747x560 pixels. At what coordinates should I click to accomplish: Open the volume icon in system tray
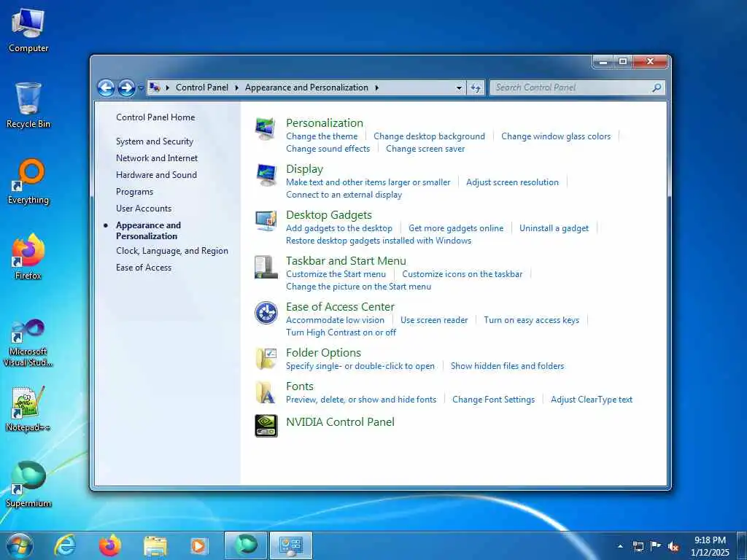673,546
